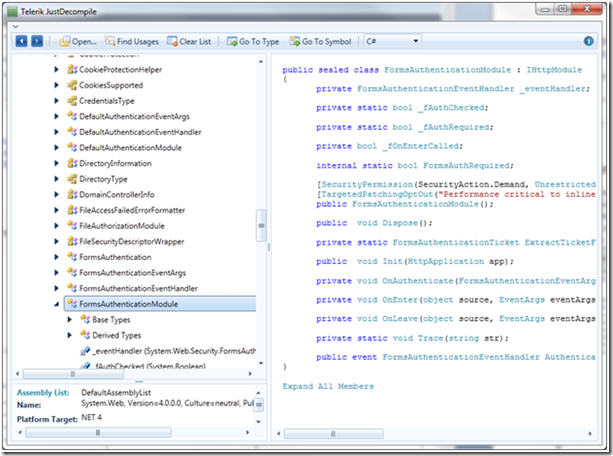Screen dimensions: 613x456
Task: Click the code pane scroll-right arrow
Action: tap(590, 433)
